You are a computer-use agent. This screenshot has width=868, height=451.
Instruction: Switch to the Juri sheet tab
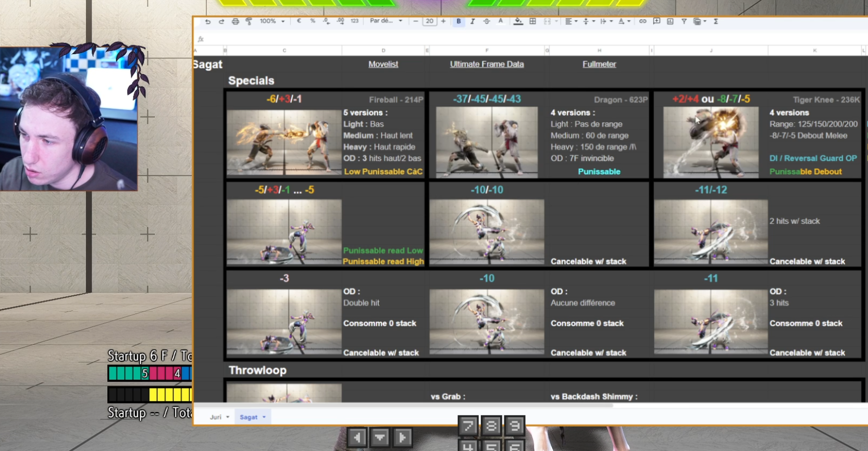pos(216,417)
